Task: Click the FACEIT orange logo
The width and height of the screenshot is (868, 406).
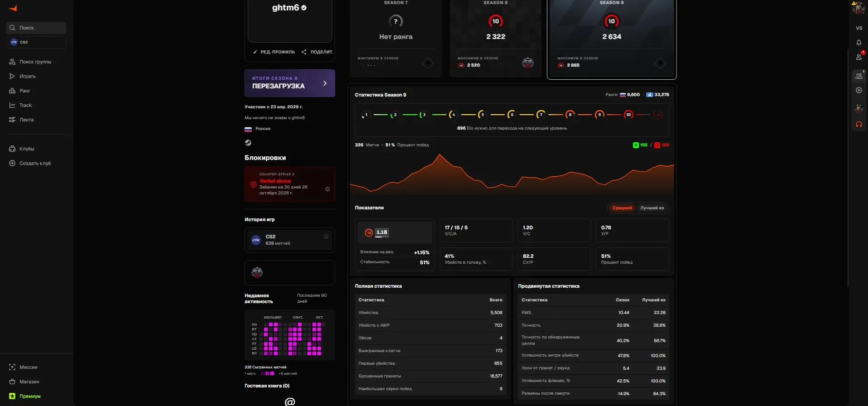Action: (x=13, y=8)
